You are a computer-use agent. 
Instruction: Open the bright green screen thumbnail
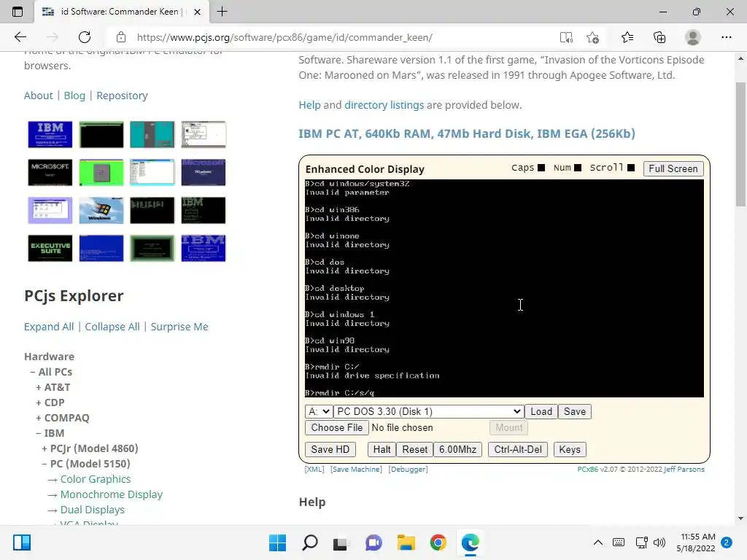(x=101, y=172)
